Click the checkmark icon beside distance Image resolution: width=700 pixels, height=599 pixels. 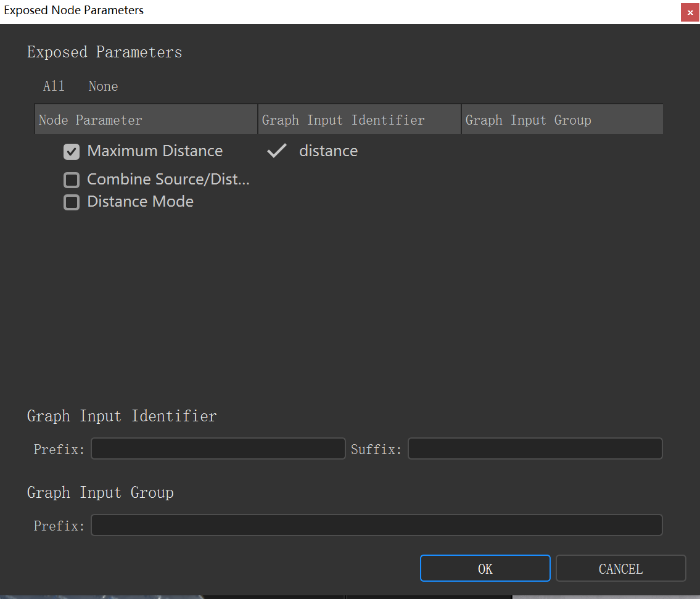(277, 151)
